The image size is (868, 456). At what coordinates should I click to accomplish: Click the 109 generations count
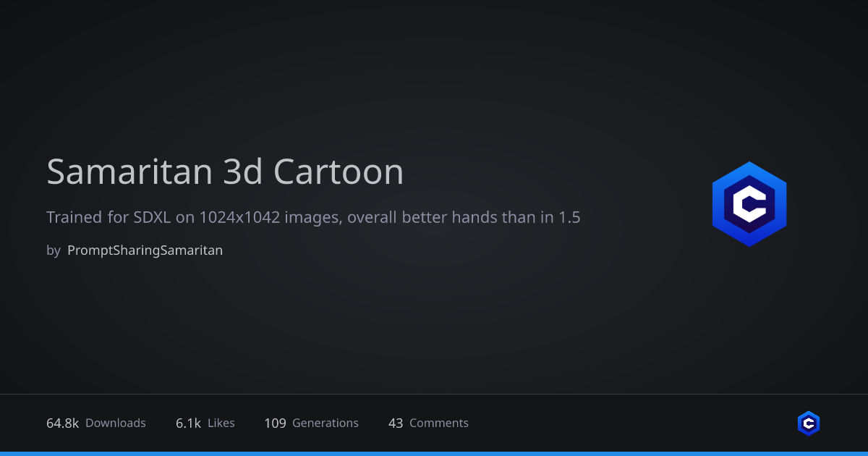[x=275, y=423]
